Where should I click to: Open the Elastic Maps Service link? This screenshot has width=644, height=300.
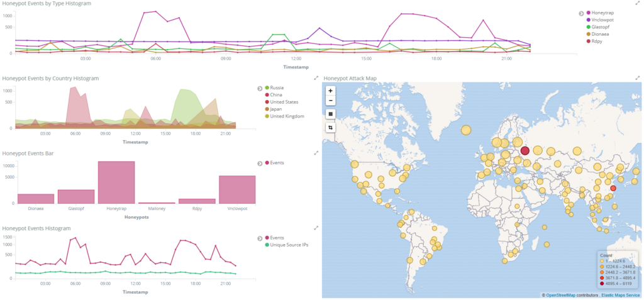620,295
